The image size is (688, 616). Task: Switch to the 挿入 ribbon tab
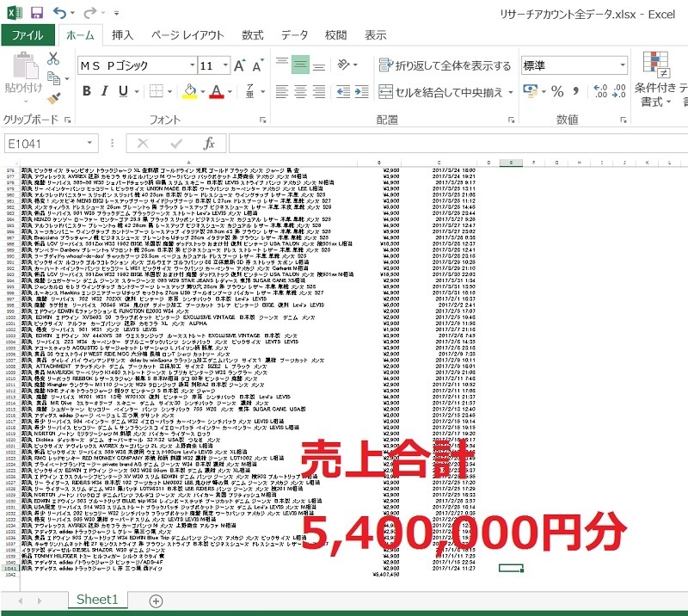[x=122, y=34]
